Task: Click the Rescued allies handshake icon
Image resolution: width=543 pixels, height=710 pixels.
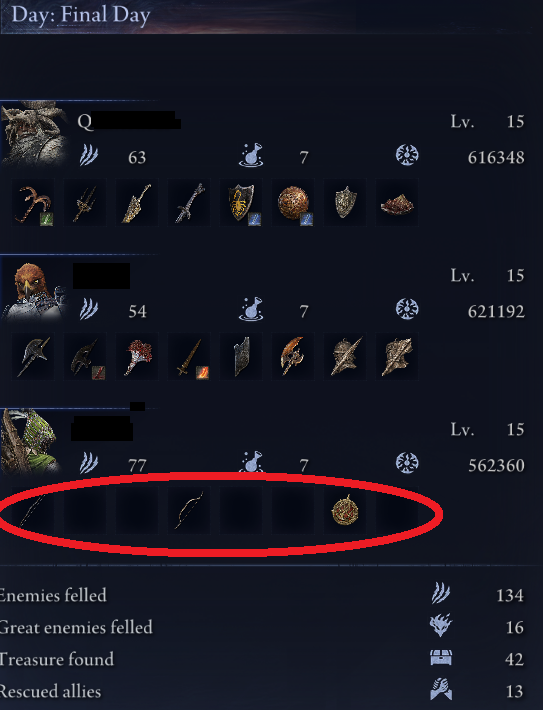Action: 441,690
